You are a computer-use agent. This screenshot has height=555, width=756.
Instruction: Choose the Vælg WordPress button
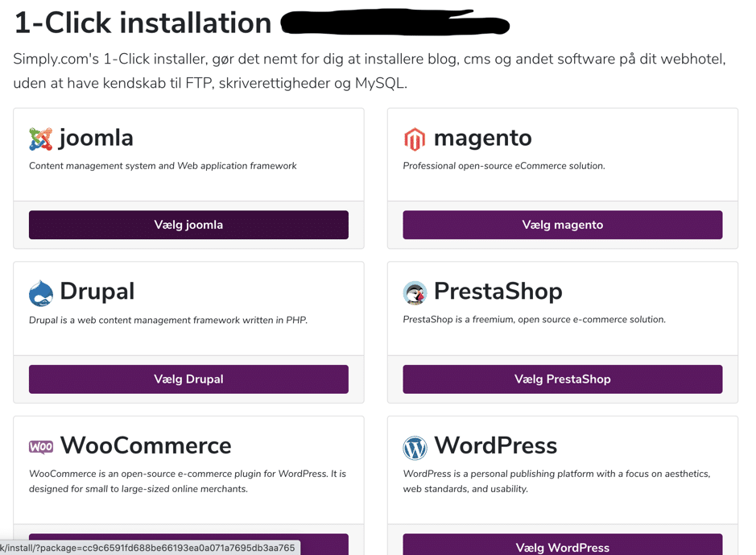tap(563, 545)
